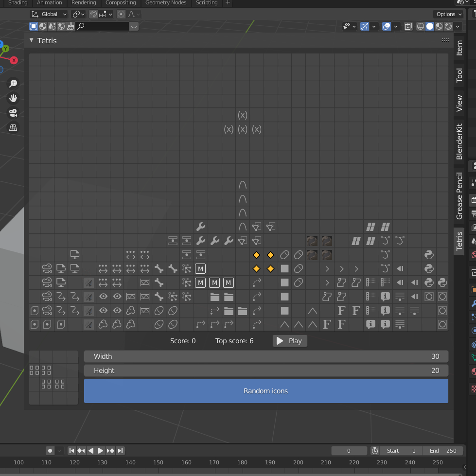Image resolution: width=476 pixels, height=476 pixels.
Task: Select BlenderKit Models asset type icon
Action: click(x=34, y=26)
